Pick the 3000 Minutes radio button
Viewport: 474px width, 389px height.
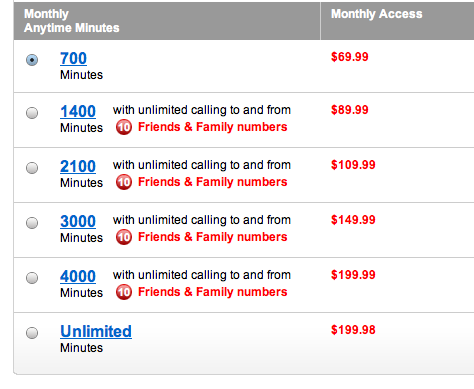(32, 223)
